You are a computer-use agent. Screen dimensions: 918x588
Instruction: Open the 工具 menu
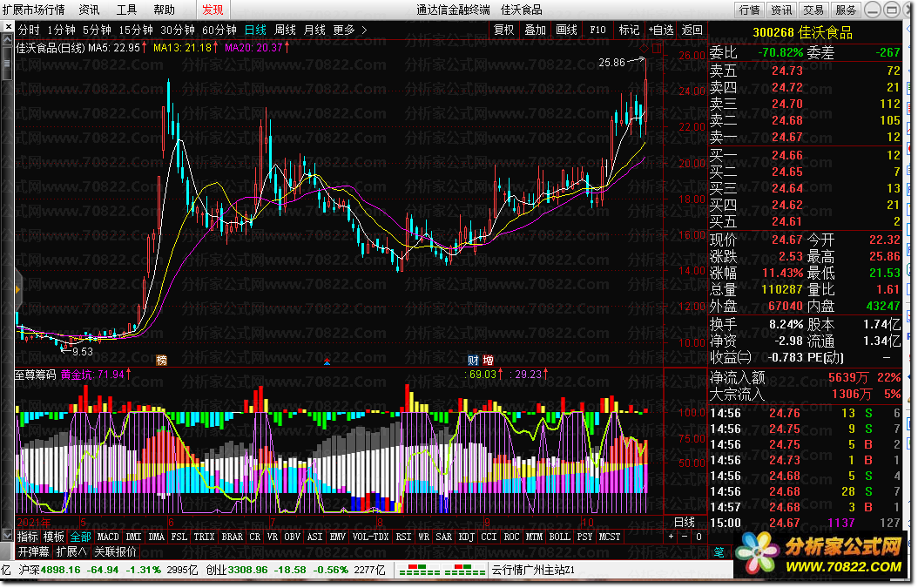[126, 10]
